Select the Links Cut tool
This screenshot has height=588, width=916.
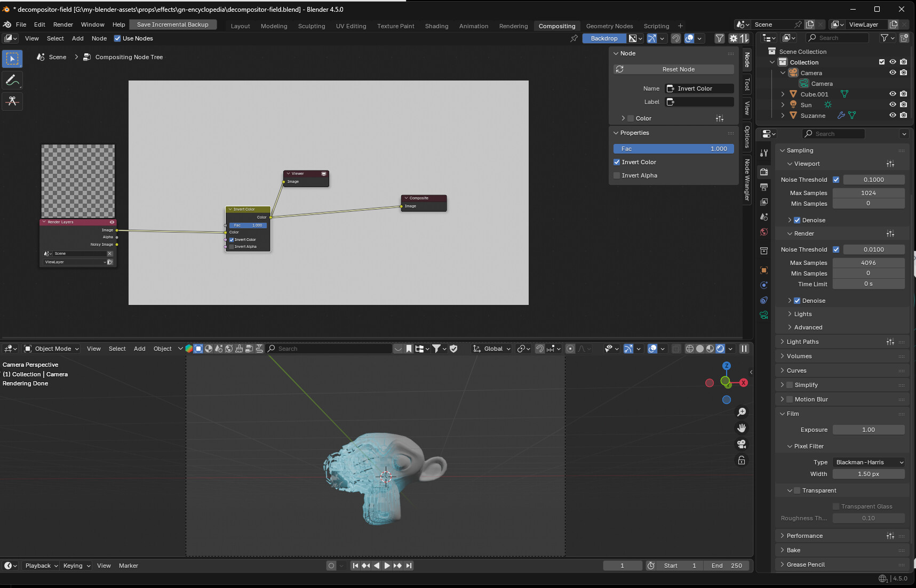[12, 101]
